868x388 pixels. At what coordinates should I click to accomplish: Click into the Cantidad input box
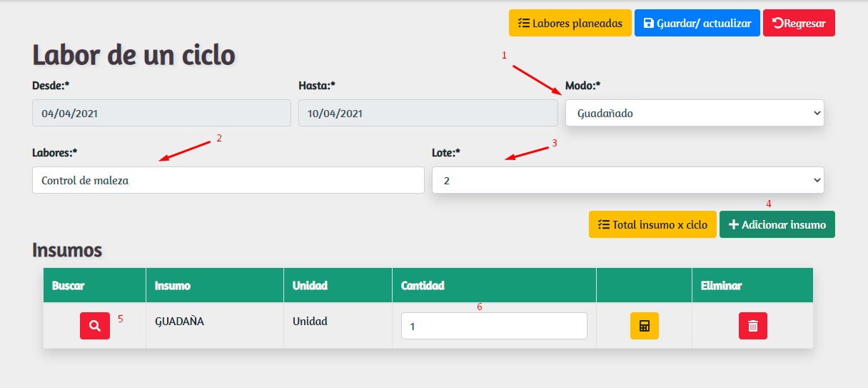point(493,326)
